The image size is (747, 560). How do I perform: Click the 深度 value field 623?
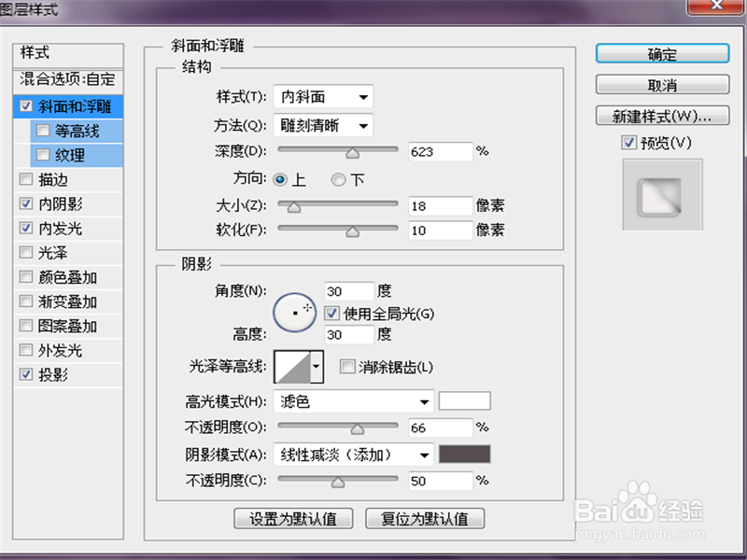pyautogui.click(x=440, y=152)
